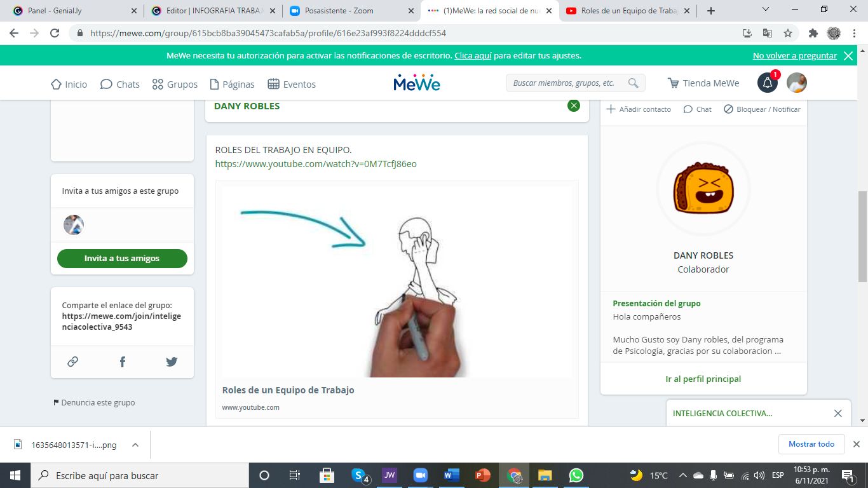The height and width of the screenshot is (488, 868).
Task: Open the Tienda MeWe shopping cart
Action: (703, 83)
